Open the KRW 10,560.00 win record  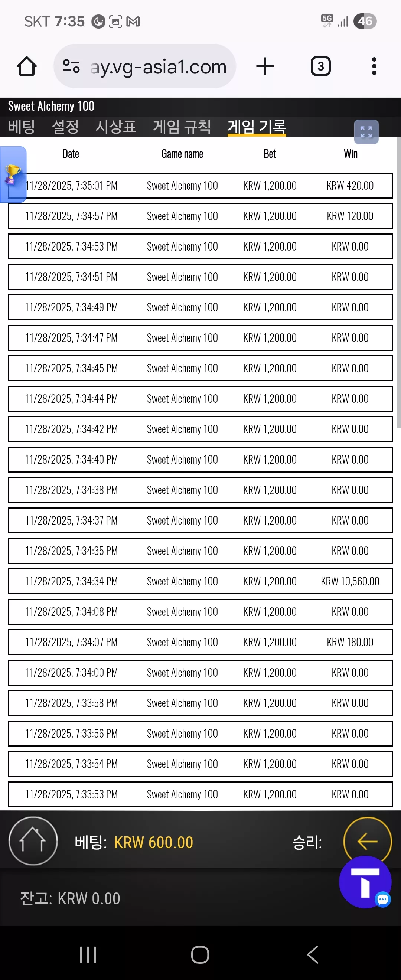(x=200, y=581)
